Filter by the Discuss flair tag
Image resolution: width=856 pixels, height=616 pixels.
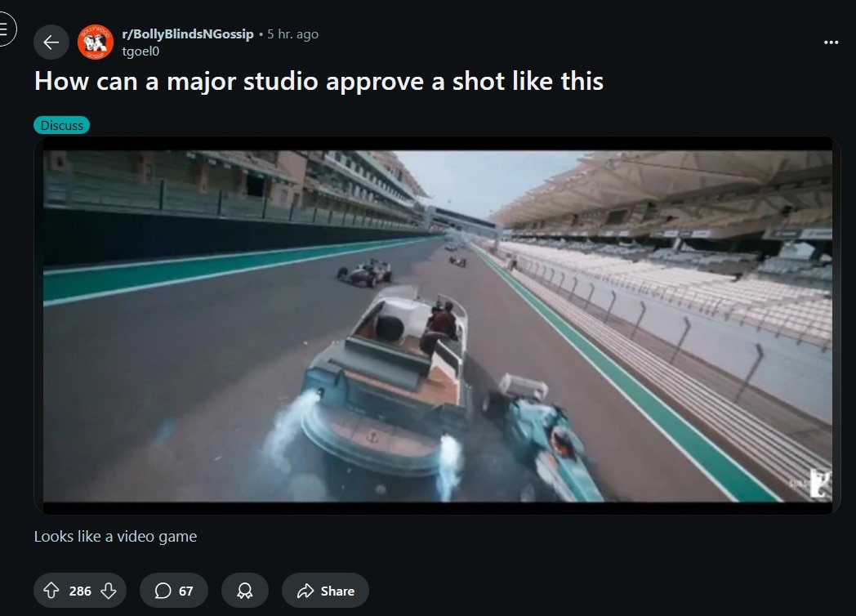coord(62,125)
